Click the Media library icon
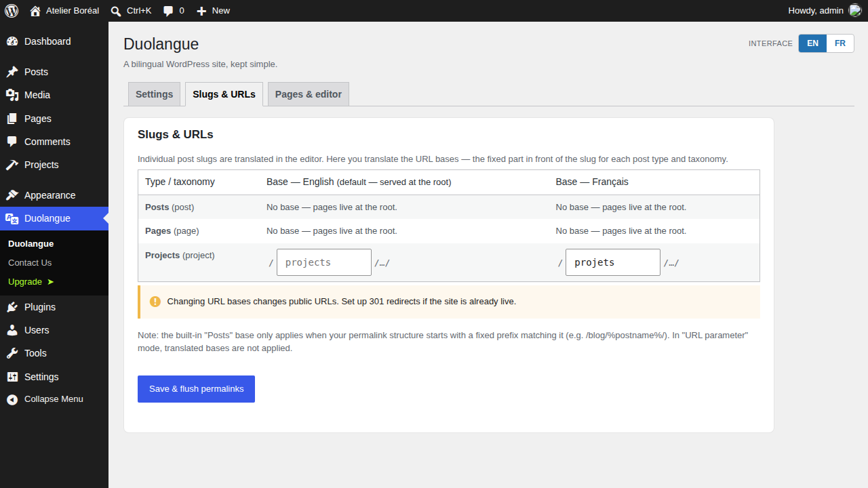Viewport: 868px width, 488px height. pyautogui.click(x=12, y=95)
